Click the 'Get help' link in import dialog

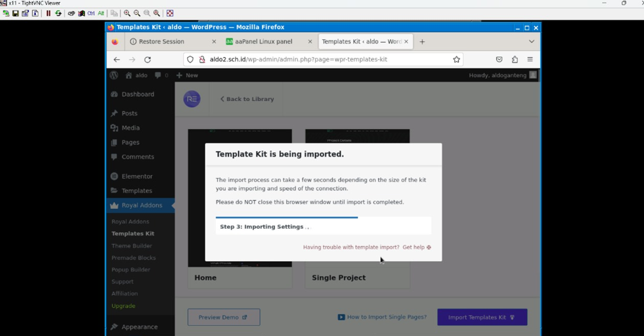coord(417,247)
